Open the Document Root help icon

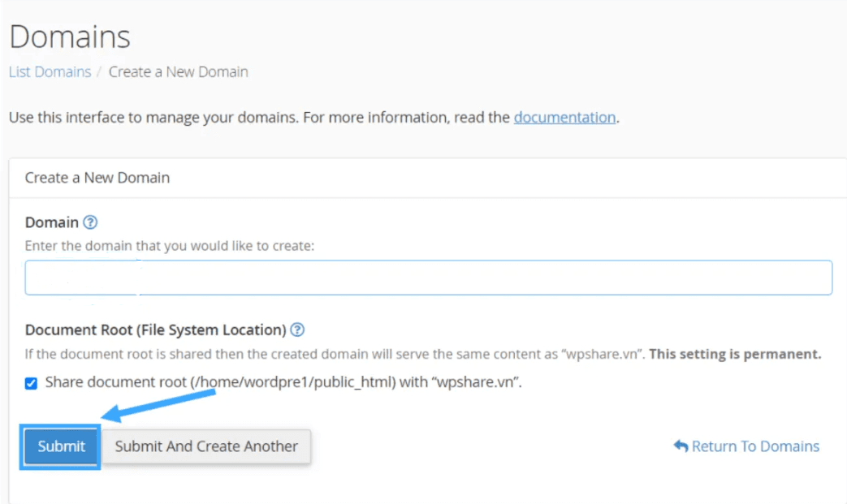(297, 330)
